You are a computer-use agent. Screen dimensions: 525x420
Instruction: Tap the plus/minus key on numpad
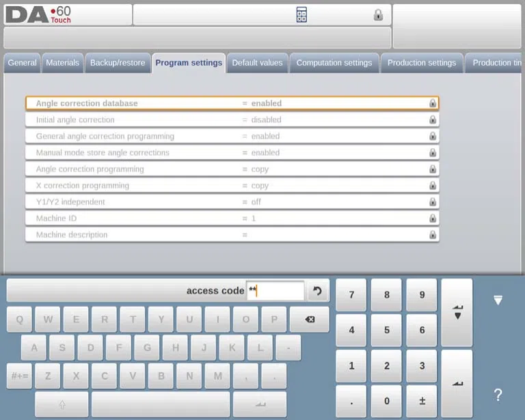422,401
